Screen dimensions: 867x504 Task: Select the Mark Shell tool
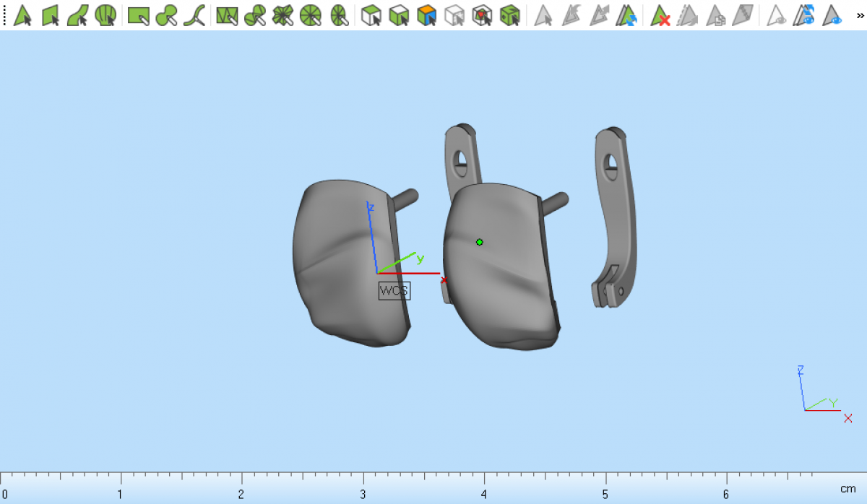(x=105, y=15)
